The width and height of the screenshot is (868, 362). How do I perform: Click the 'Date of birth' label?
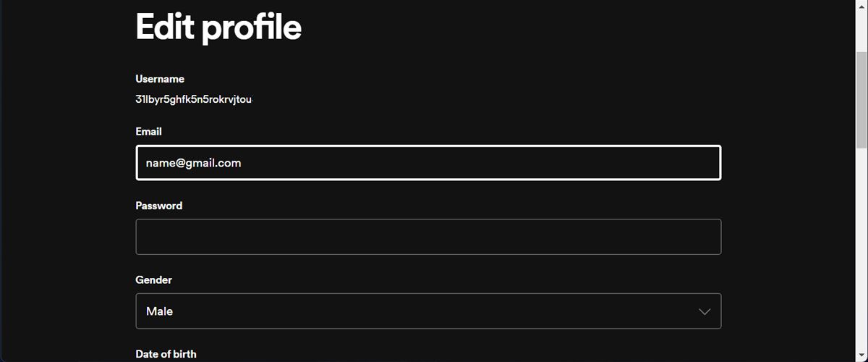tap(166, 354)
